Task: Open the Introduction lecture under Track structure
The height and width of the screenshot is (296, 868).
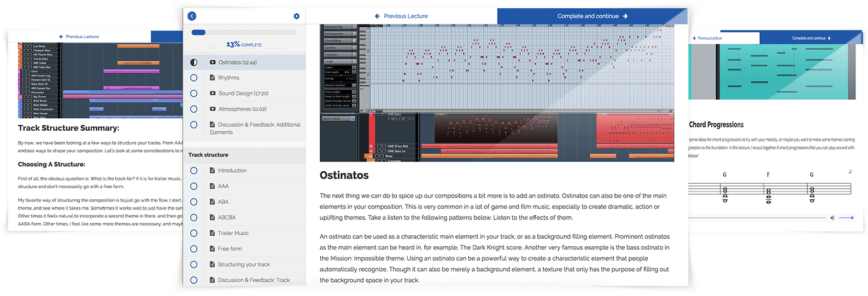Action: coord(232,171)
